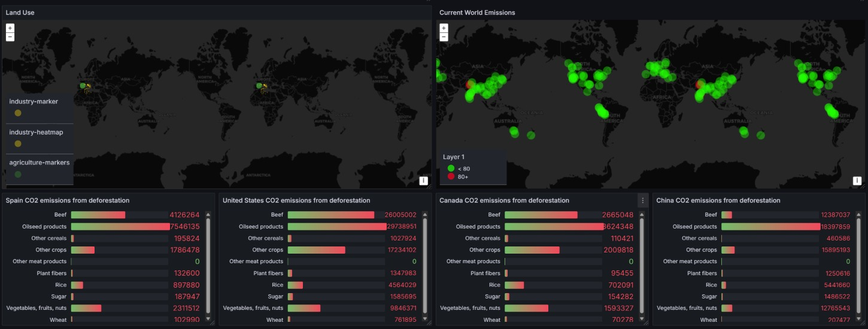Click United States CO2 emissions panel title
The width and height of the screenshot is (868, 329).
click(296, 200)
